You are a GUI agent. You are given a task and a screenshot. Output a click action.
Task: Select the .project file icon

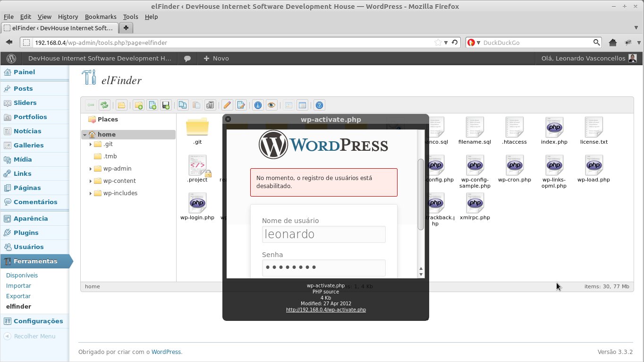pos(197,165)
